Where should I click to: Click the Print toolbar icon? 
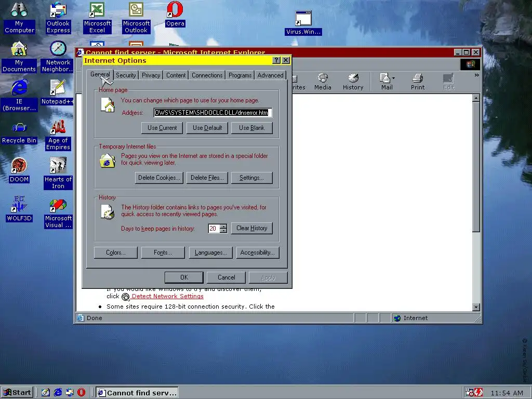[x=418, y=82]
